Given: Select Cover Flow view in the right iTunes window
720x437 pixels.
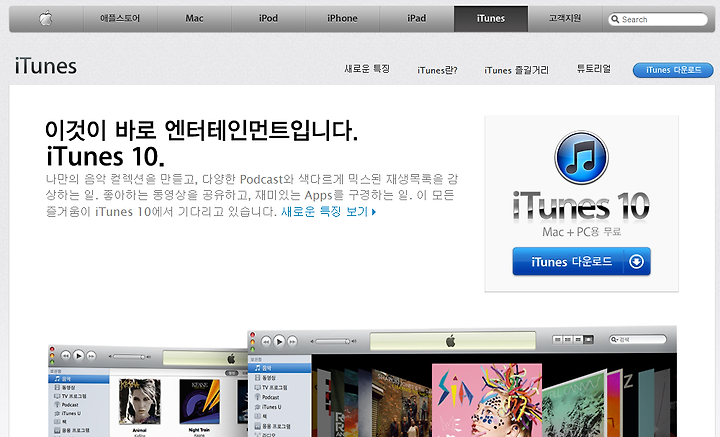Looking at the screenshot, I should (588, 340).
